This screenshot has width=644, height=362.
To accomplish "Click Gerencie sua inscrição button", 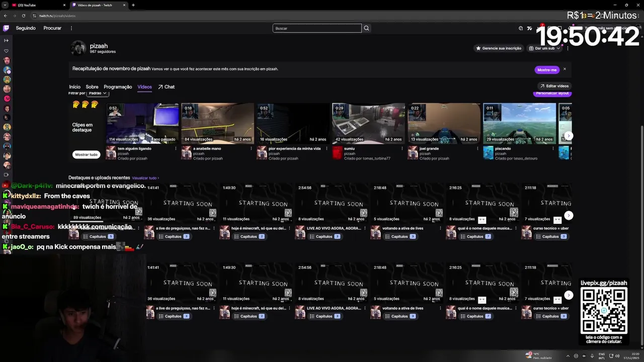I will (499, 48).
